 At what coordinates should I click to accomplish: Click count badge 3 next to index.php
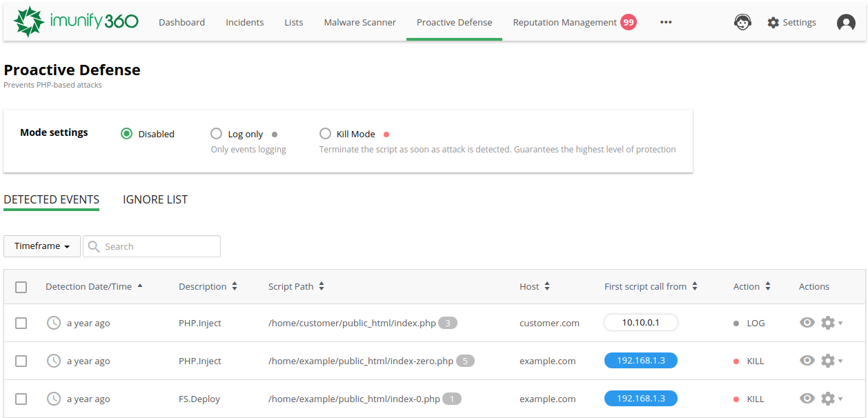tap(448, 323)
